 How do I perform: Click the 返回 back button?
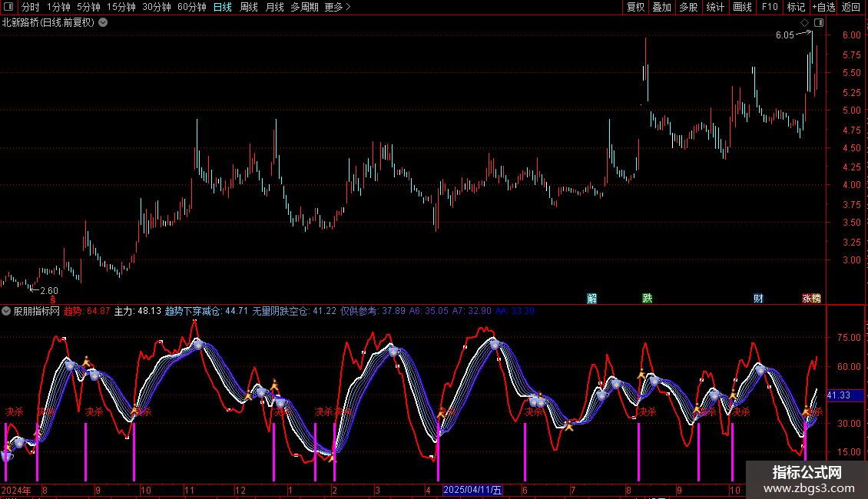(x=851, y=7)
